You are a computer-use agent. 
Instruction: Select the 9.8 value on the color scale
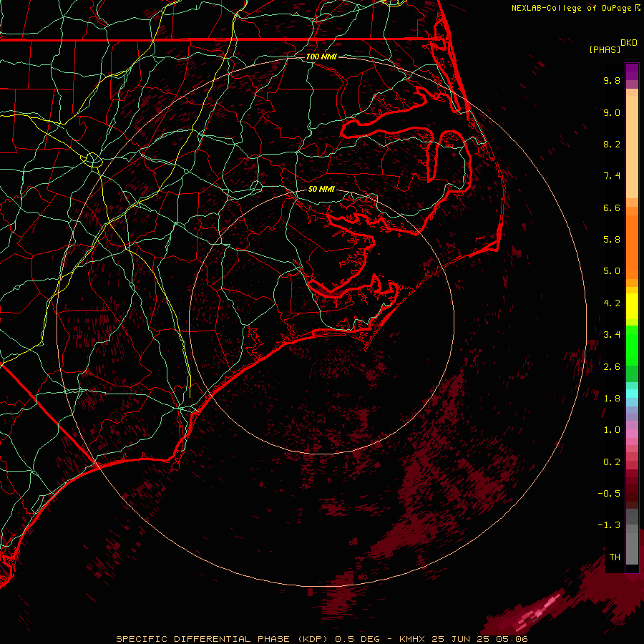point(612,80)
